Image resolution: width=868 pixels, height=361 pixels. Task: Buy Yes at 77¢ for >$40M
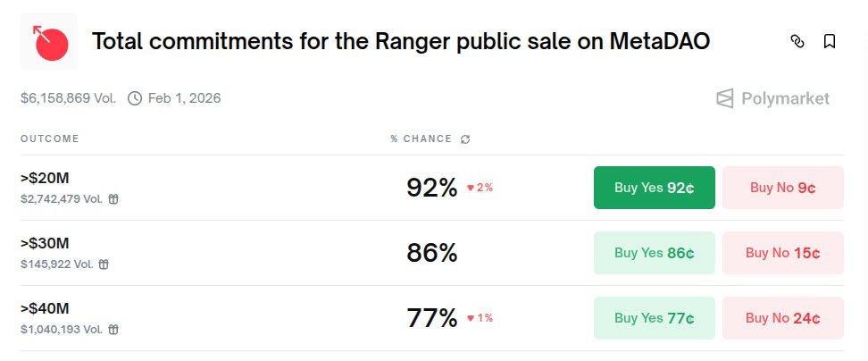tap(654, 318)
